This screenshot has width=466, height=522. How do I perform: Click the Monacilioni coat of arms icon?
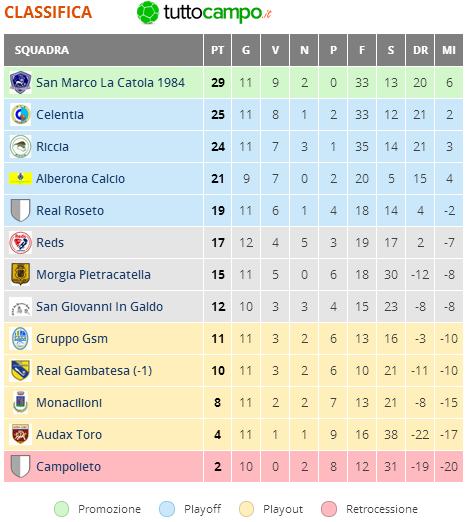click(x=20, y=402)
